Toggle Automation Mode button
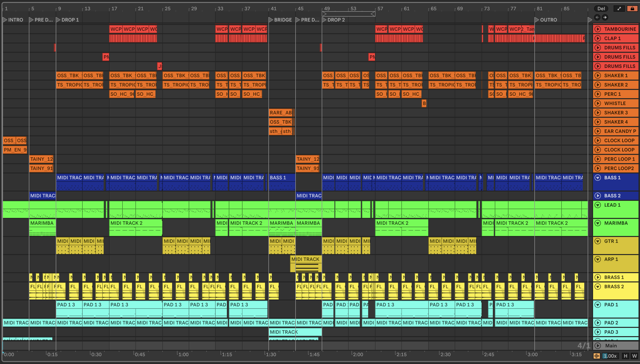 [x=619, y=9]
